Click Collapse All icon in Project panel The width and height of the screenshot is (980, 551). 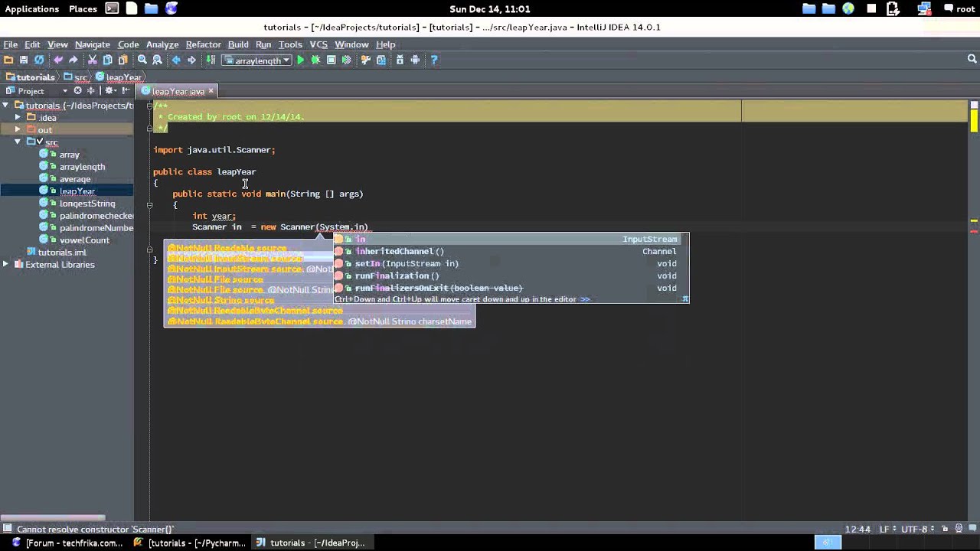pyautogui.click(x=91, y=90)
